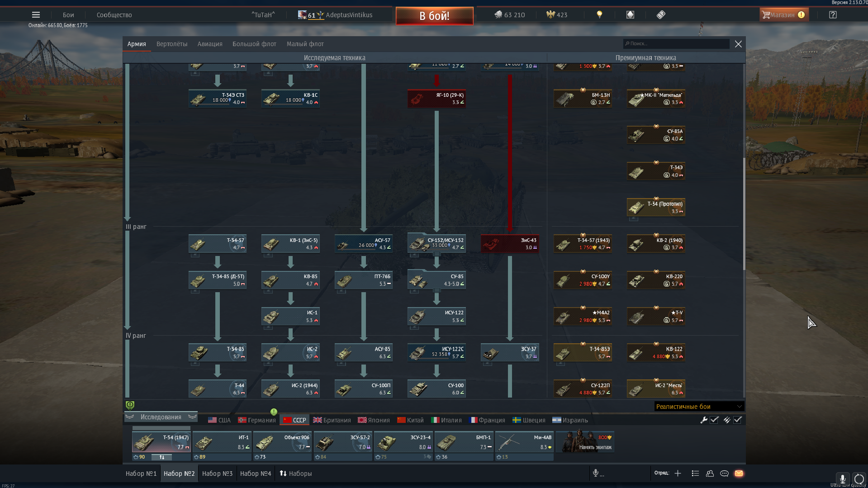Click the ammo auto-refill icon
The height and width of the screenshot is (488, 868).
pyautogui.click(x=726, y=420)
